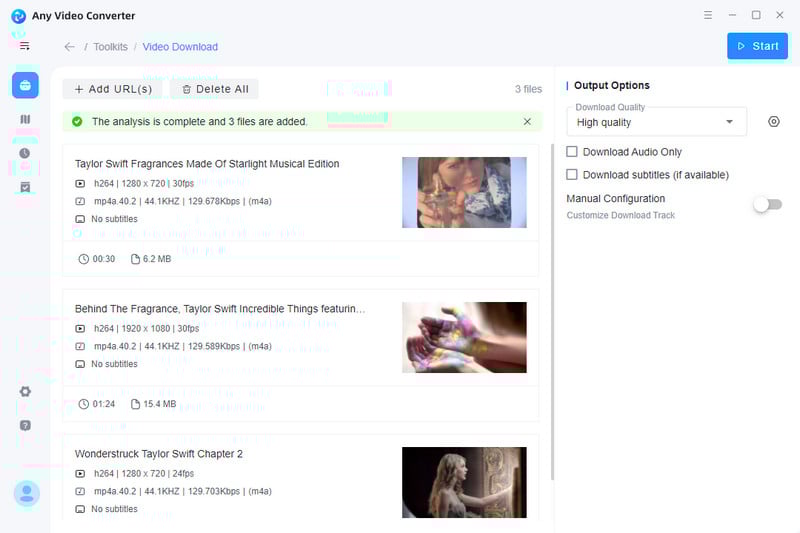The width and height of the screenshot is (800, 533).
Task: Click Toolkits in the breadcrumb
Action: [110, 47]
